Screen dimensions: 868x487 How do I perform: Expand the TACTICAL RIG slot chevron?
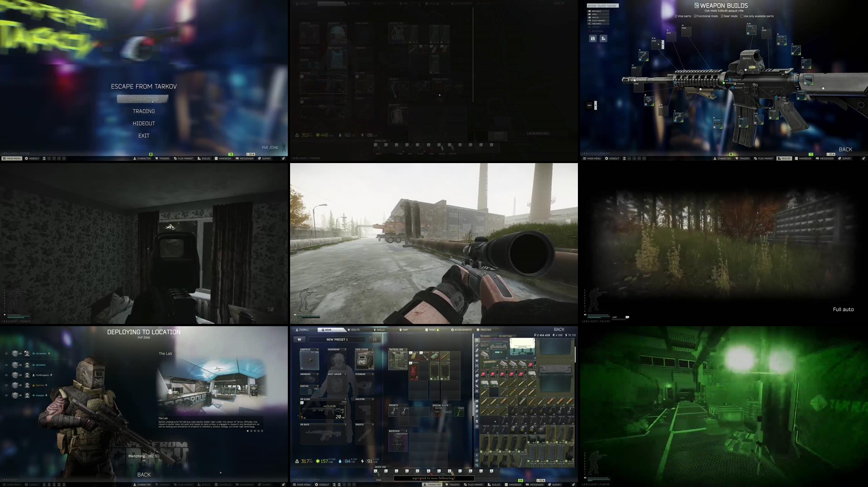click(406, 349)
